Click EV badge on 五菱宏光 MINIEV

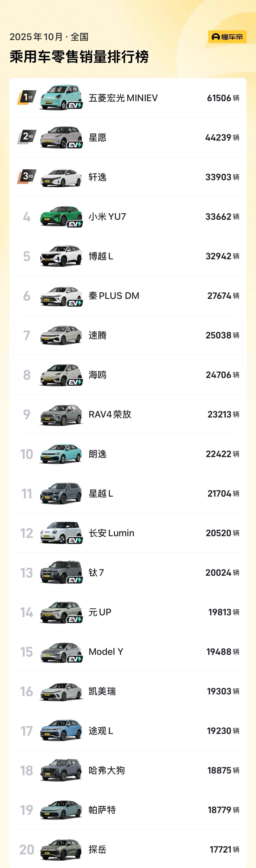click(x=75, y=106)
